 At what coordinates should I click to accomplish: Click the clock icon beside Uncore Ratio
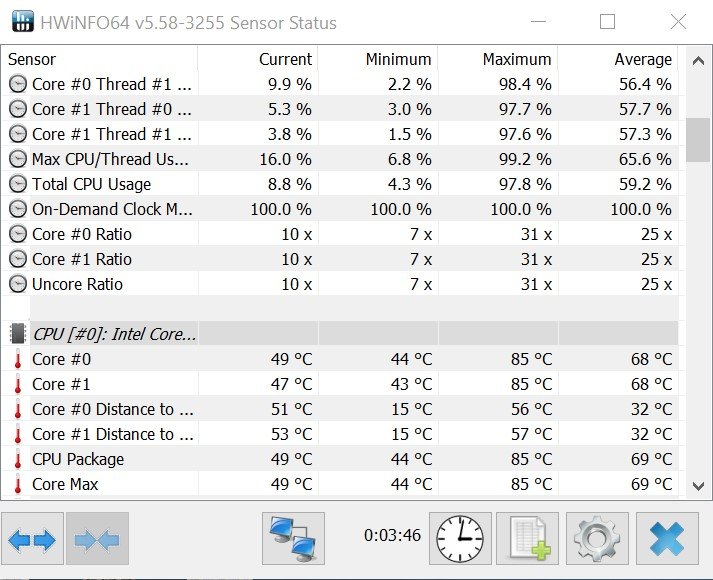coord(18,284)
